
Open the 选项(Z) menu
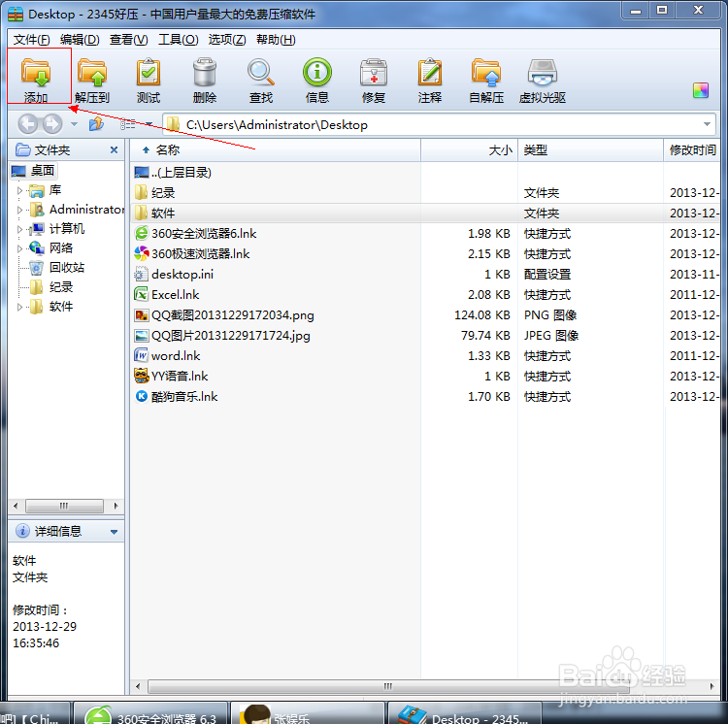pos(227,40)
